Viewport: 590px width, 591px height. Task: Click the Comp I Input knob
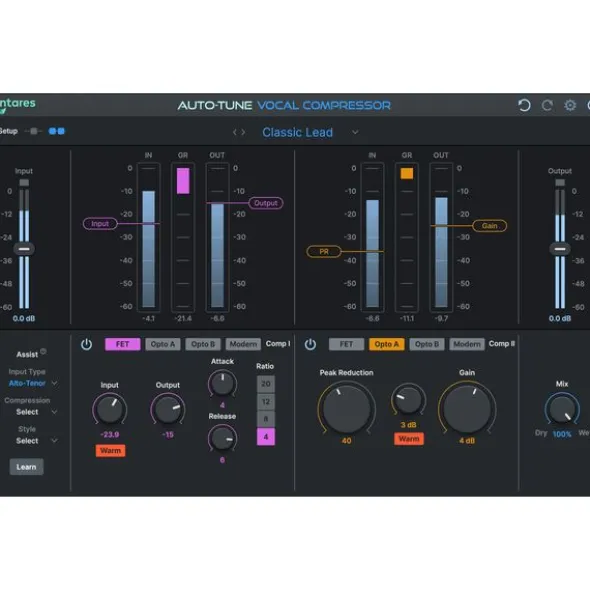[x=110, y=409]
